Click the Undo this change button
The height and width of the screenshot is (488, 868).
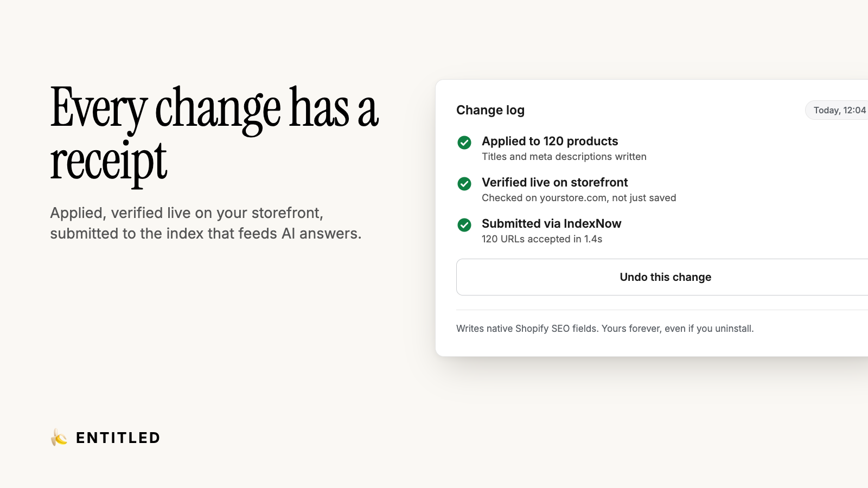click(x=662, y=277)
